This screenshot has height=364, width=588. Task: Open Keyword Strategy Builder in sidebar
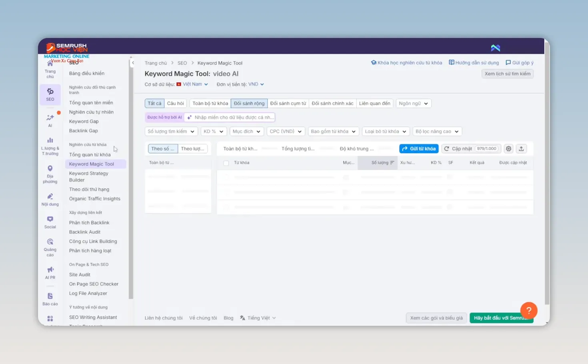tap(88, 177)
